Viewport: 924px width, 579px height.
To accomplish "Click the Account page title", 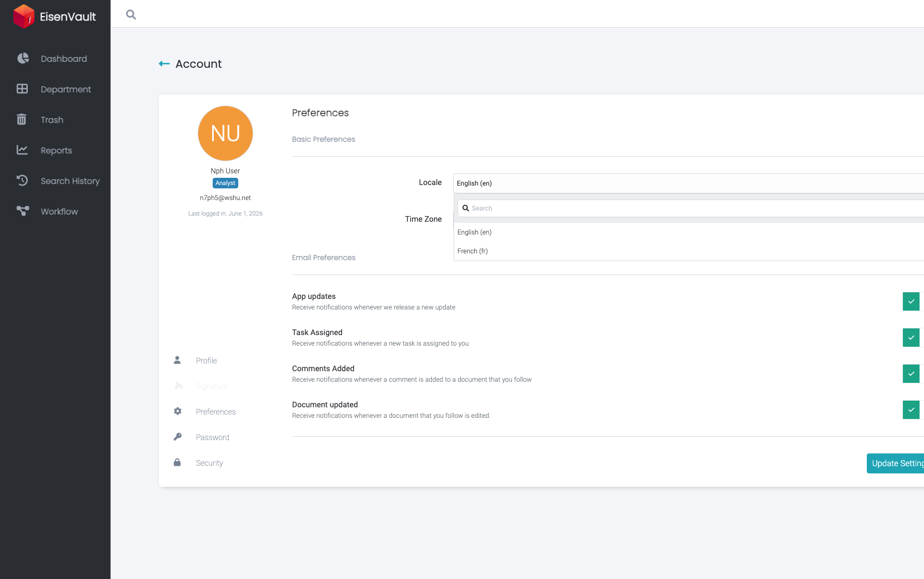I will (x=199, y=64).
